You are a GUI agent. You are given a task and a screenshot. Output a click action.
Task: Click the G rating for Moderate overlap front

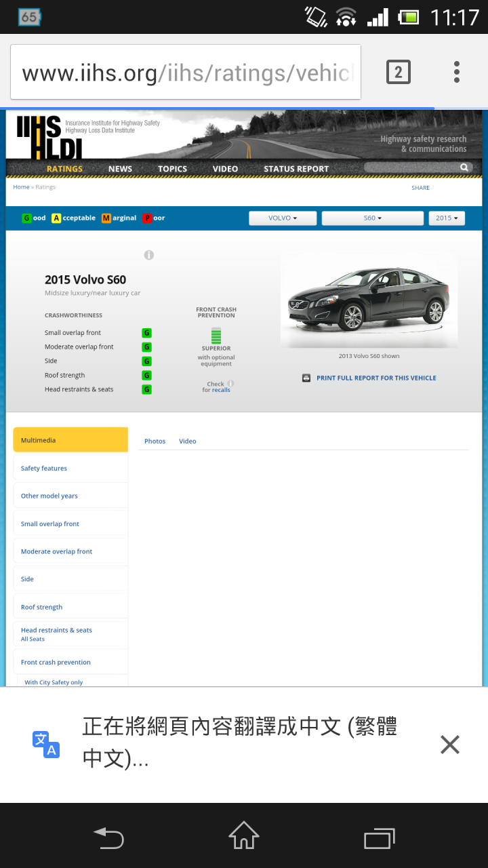tap(146, 347)
